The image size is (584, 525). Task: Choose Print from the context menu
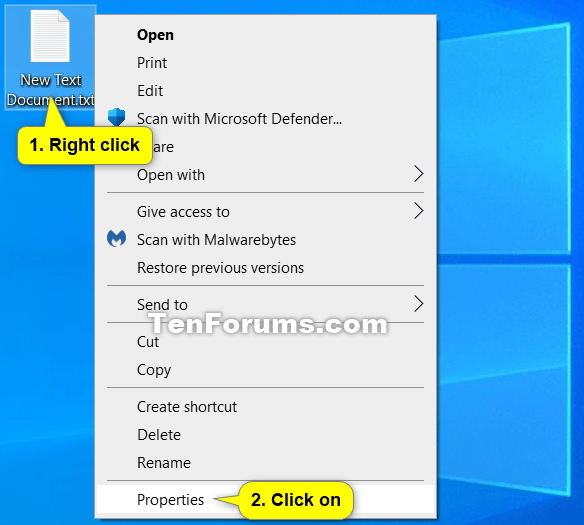pos(266,63)
